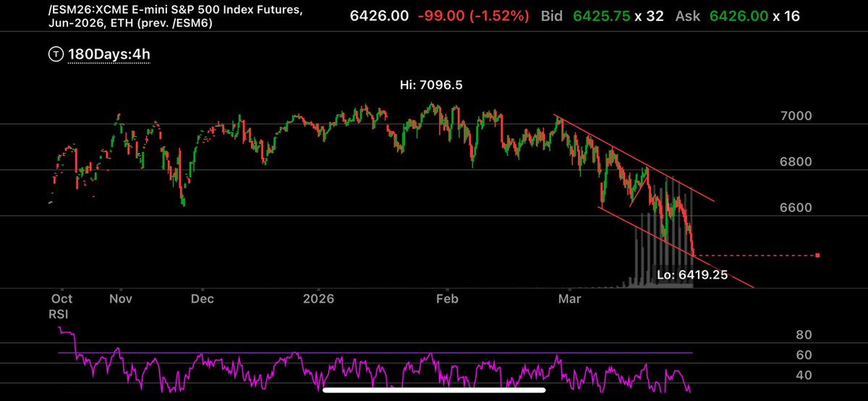868x401 pixels.
Task: Select the Oct date axis label
Action: [64, 299]
